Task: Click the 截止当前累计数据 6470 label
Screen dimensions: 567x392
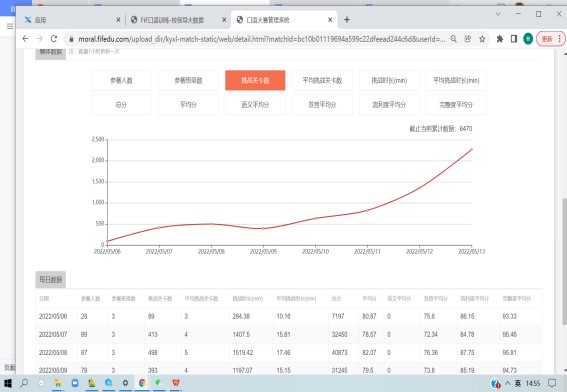Action: point(441,128)
